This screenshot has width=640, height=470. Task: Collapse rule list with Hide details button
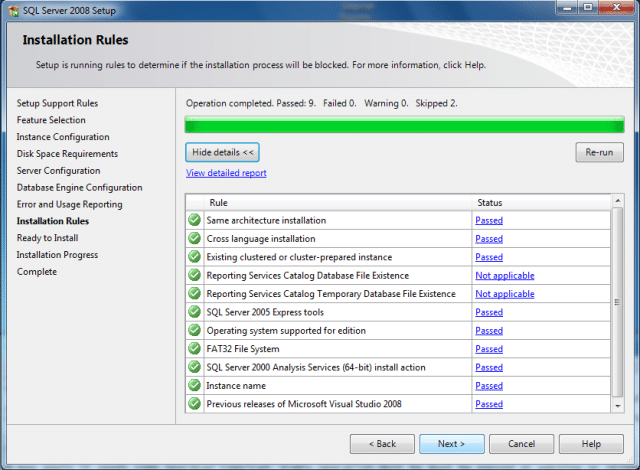tap(222, 152)
